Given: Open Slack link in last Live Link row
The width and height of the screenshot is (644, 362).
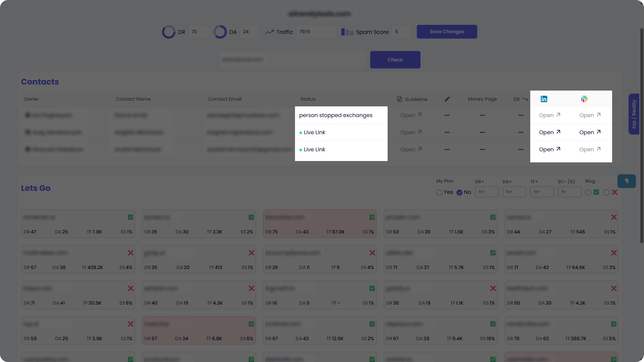Looking at the screenshot, I should pos(590,149).
